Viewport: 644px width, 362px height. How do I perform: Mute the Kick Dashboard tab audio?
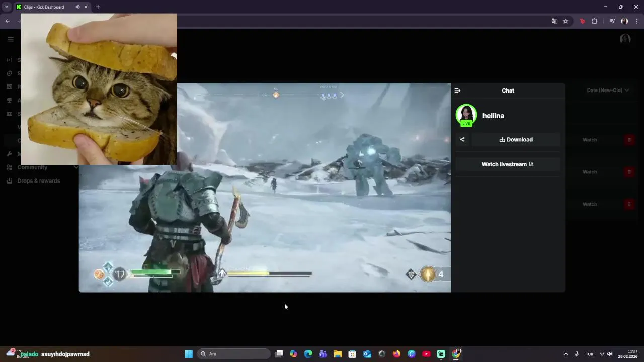(77, 7)
